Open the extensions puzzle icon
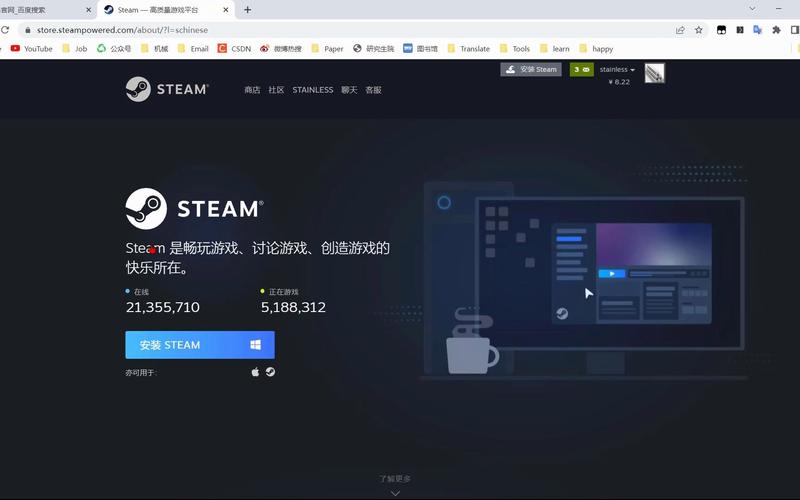Viewport: 800px width, 500px height. pyautogui.click(x=776, y=30)
